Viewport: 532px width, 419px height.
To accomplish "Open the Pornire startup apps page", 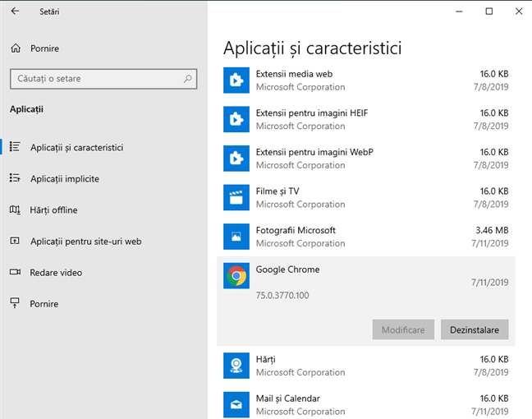I will 44,303.
